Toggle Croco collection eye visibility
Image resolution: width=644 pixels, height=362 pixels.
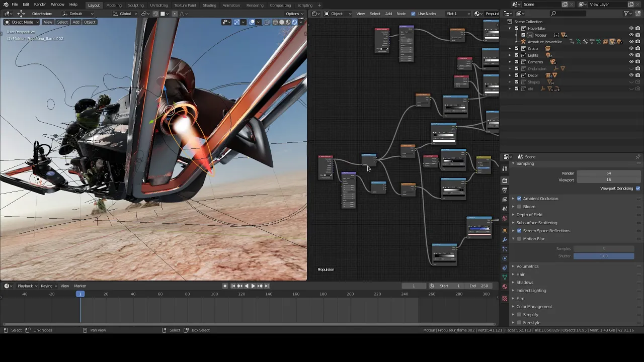(631, 49)
